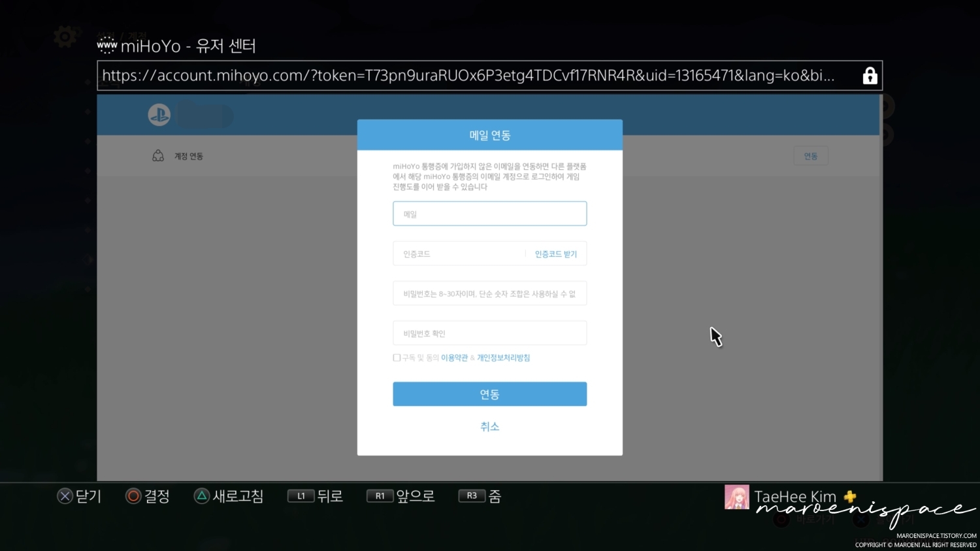The height and width of the screenshot is (551, 980).
Task: Click the blue 연동 submit button
Action: coord(489,394)
